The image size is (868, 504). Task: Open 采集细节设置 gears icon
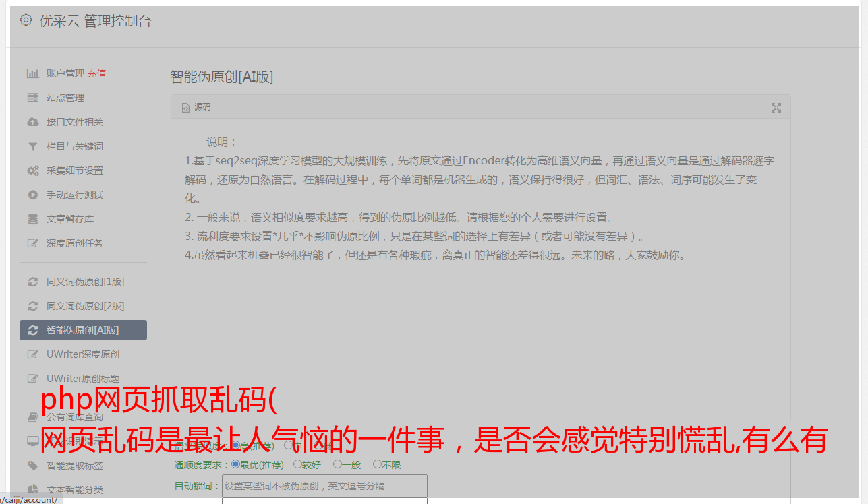(x=32, y=170)
